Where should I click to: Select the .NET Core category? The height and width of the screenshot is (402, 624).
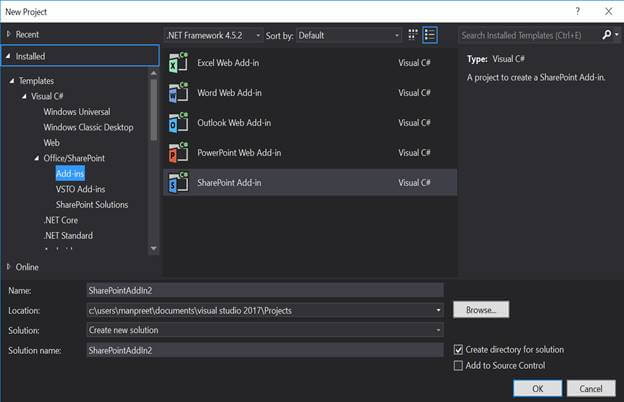(61, 220)
